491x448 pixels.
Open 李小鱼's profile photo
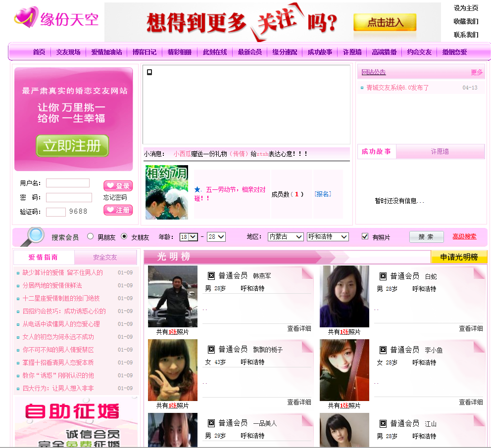344,370
